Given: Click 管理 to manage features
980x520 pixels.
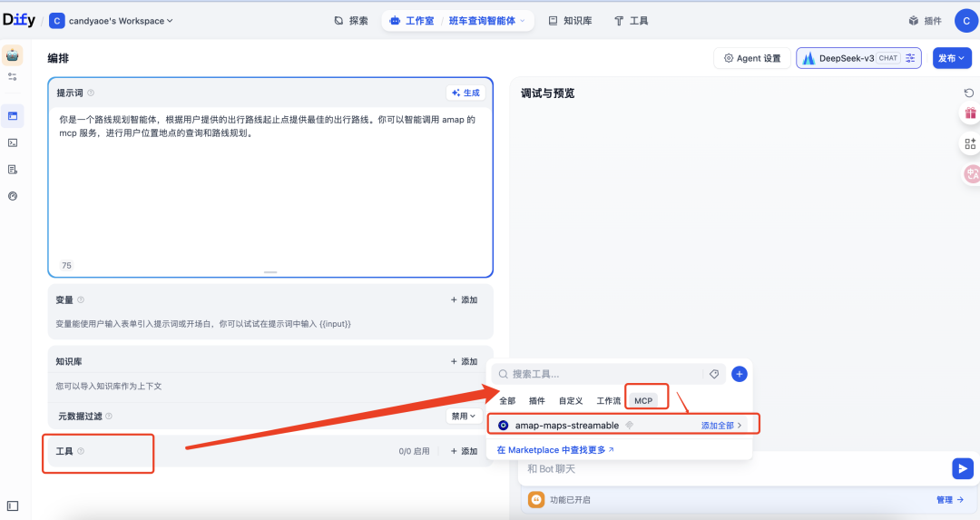Looking at the screenshot, I should 950,499.
